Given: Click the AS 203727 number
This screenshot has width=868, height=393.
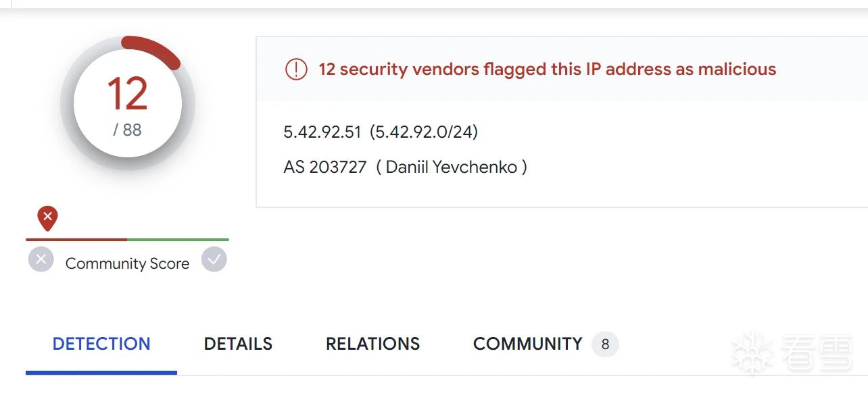Looking at the screenshot, I should point(324,167).
